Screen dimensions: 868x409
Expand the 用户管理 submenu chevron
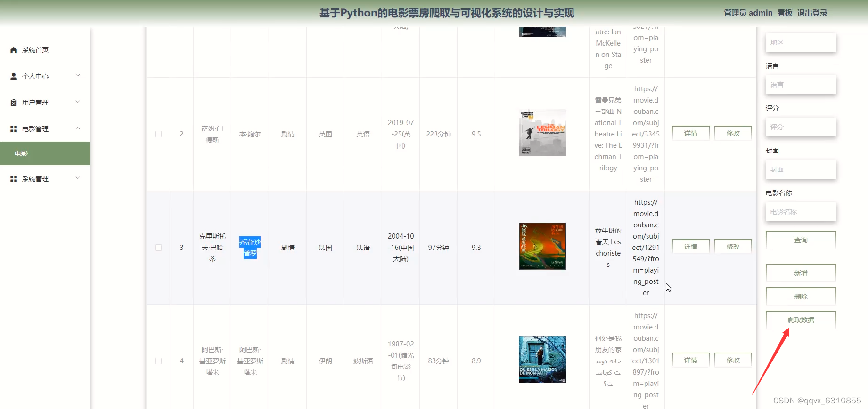[x=78, y=102]
